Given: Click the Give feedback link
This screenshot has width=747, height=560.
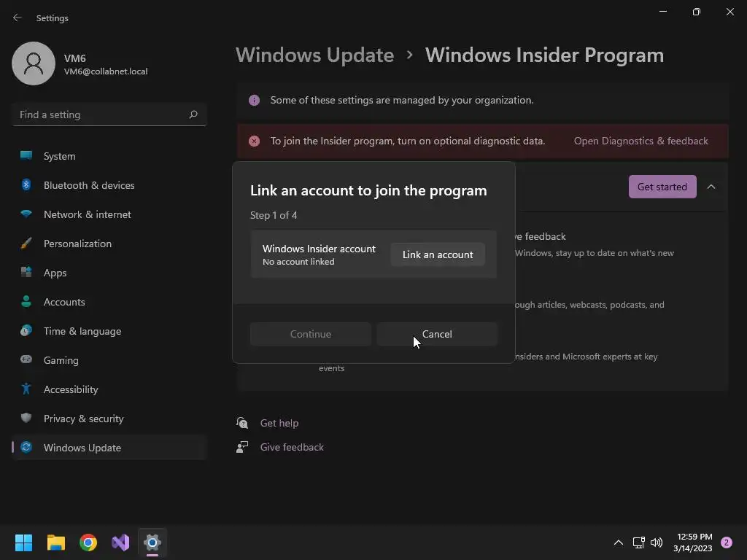Looking at the screenshot, I should (x=292, y=447).
